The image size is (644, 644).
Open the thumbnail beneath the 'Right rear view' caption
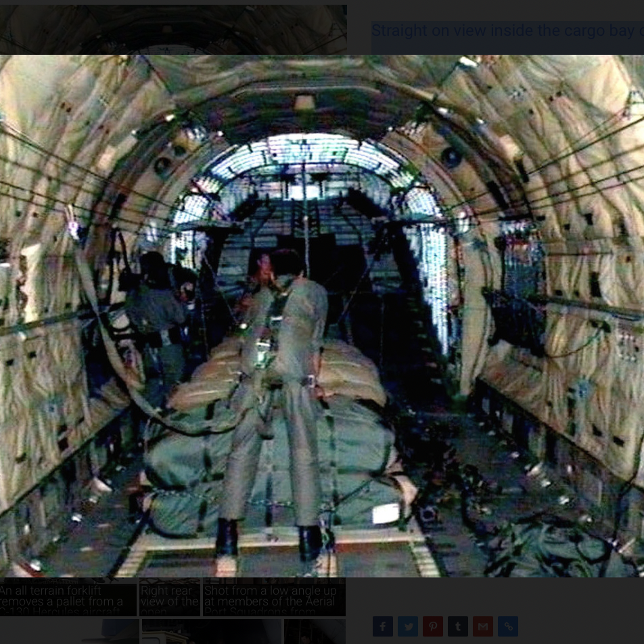(x=211, y=632)
